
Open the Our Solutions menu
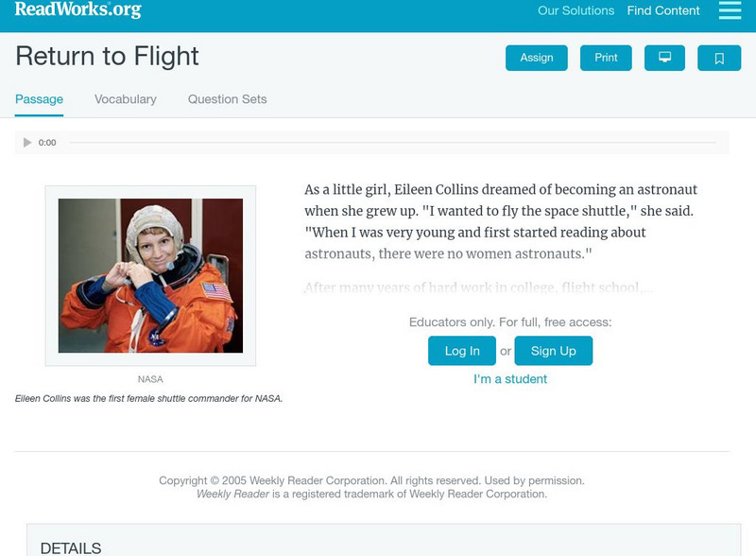[575, 10]
